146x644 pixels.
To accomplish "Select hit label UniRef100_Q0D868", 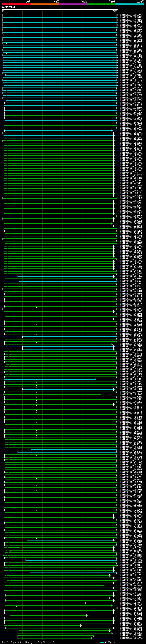I will (x=131, y=72).
